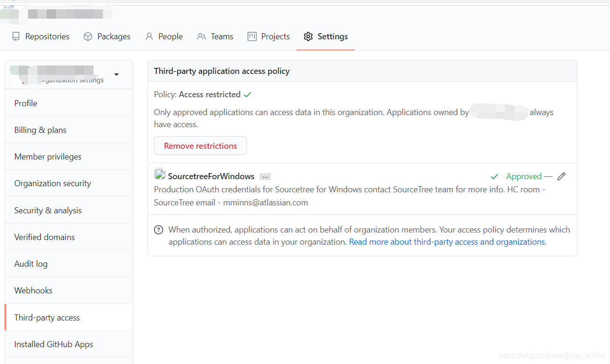Click the People person icon
The image size is (610, 364).
[x=149, y=36]
